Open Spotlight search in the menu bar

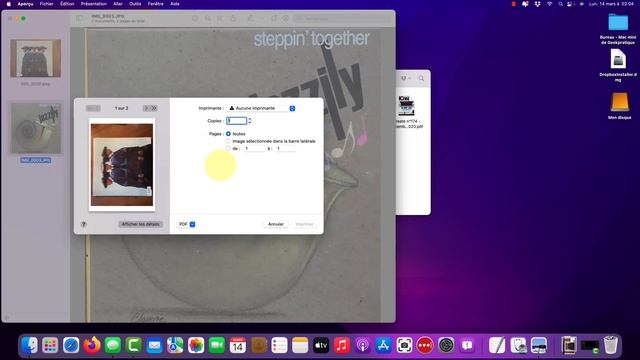pyautogui.click(x=560, y=4)
